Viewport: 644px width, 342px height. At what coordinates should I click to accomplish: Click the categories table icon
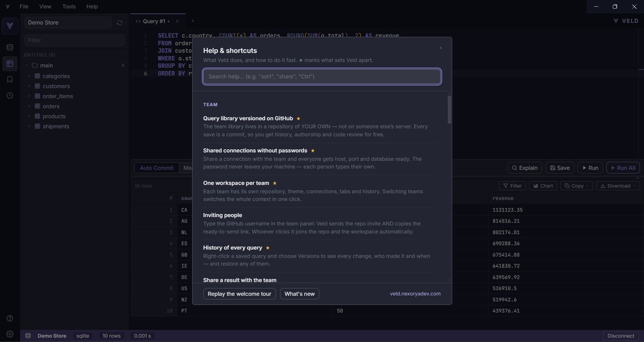coord(37,76)
